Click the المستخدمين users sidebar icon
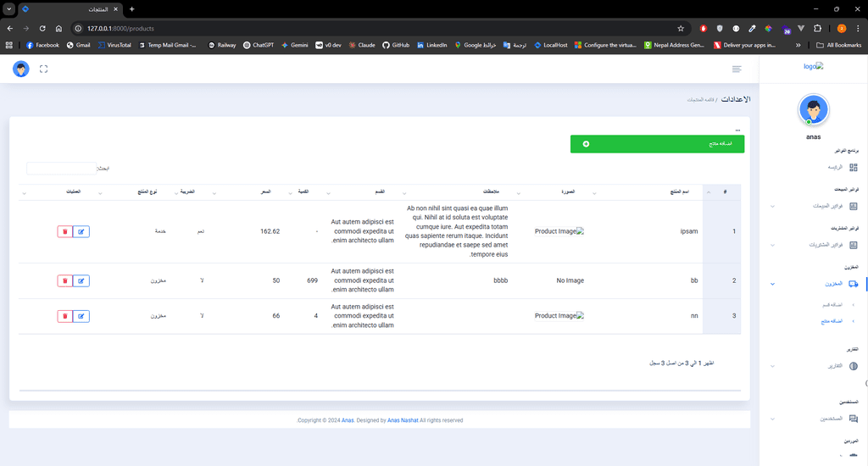The image size is (868, 466). pyautogui.click(x=853, y=419)
